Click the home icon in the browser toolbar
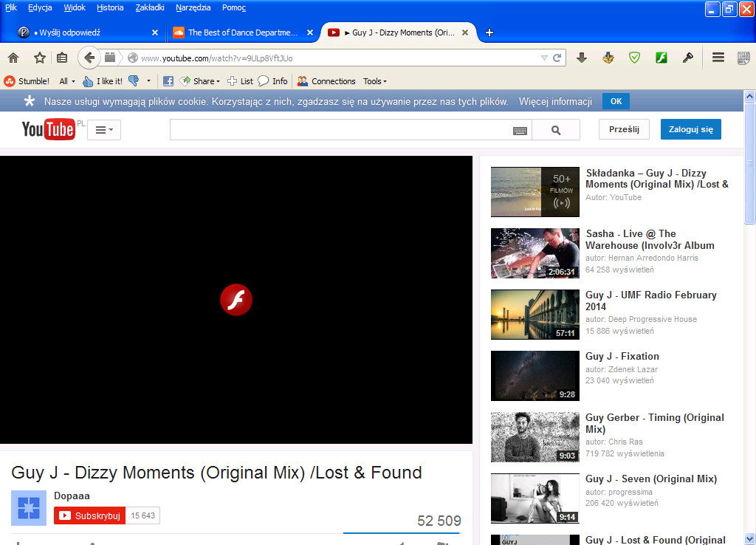Screen dimensions: 756x545 point(13,58)
